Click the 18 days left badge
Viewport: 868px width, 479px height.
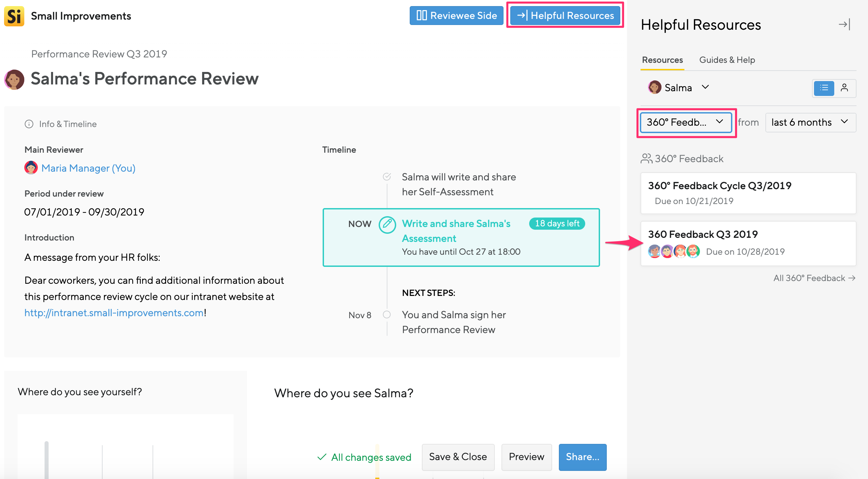(x=557, y=223)
